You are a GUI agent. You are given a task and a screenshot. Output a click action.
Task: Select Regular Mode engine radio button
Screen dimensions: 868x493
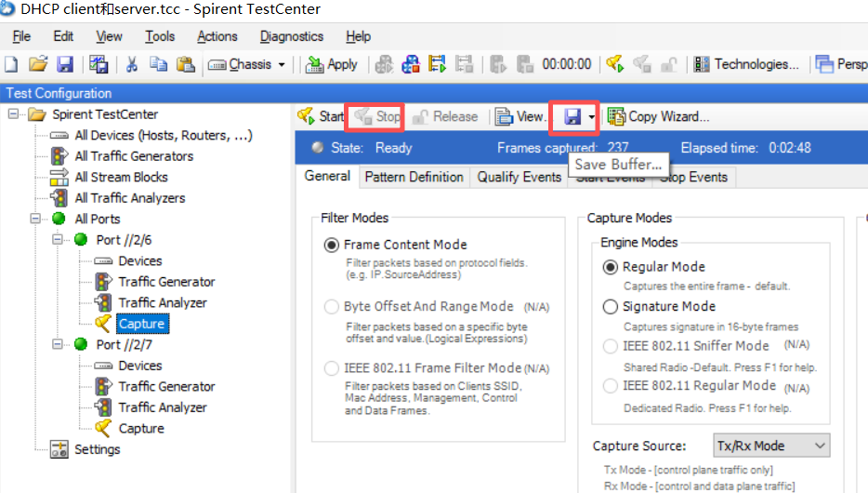pos(610,267)
